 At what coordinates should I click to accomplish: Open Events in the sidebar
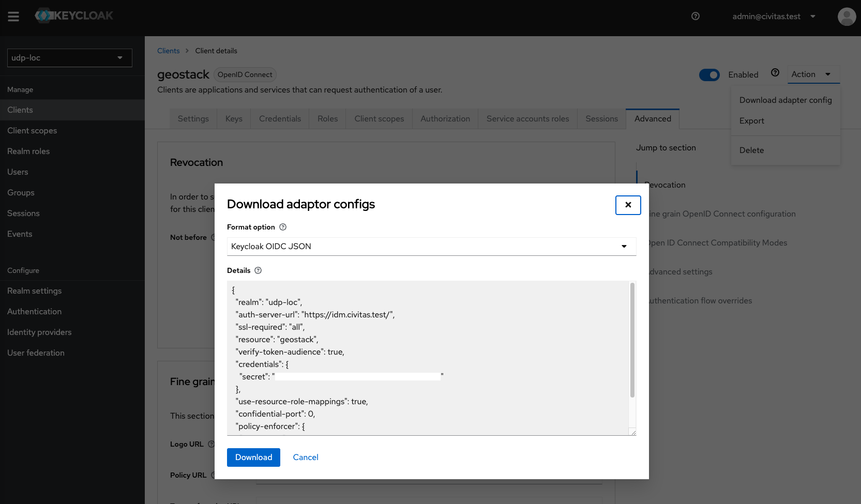[x=72, y=234]
